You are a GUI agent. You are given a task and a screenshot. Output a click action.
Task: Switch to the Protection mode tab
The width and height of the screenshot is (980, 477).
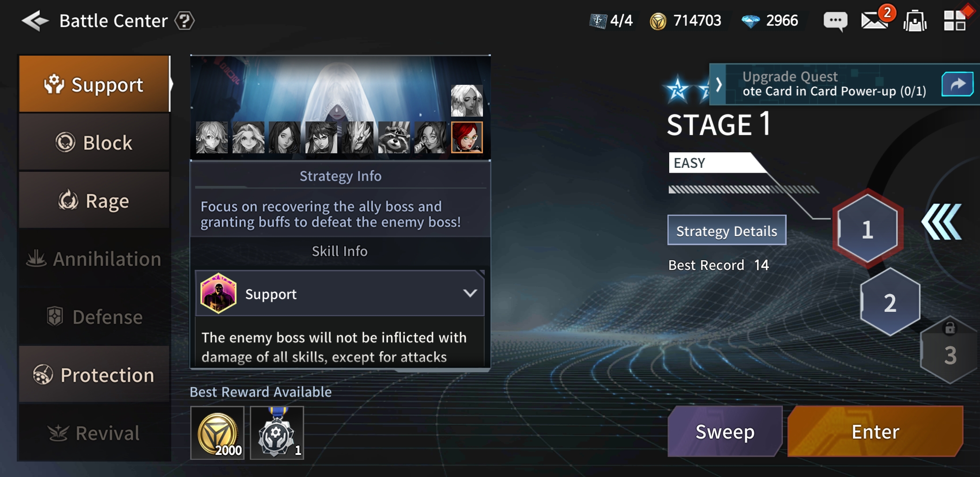pos(94,375)
